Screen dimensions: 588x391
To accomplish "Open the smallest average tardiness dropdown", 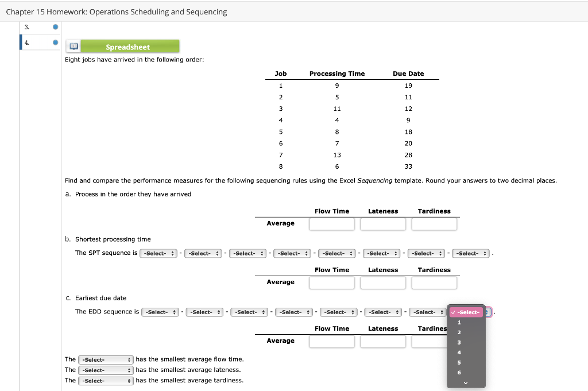I will (x=106, y=380).
